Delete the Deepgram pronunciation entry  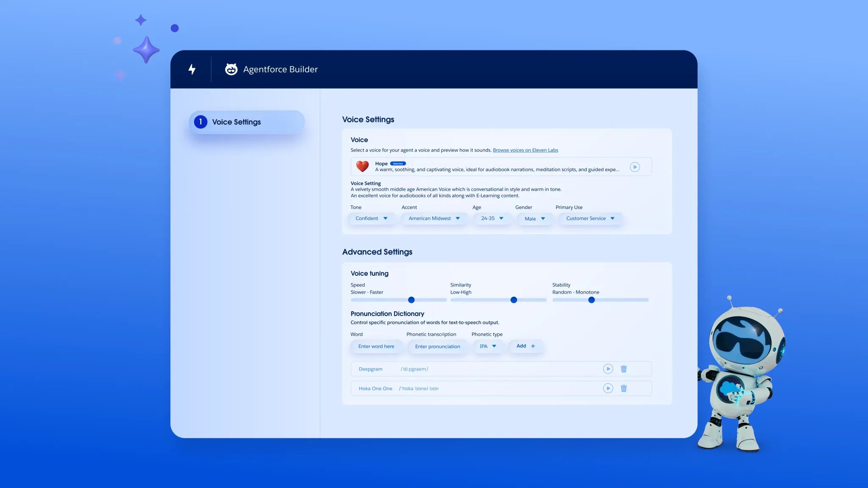tap(623, 369)
